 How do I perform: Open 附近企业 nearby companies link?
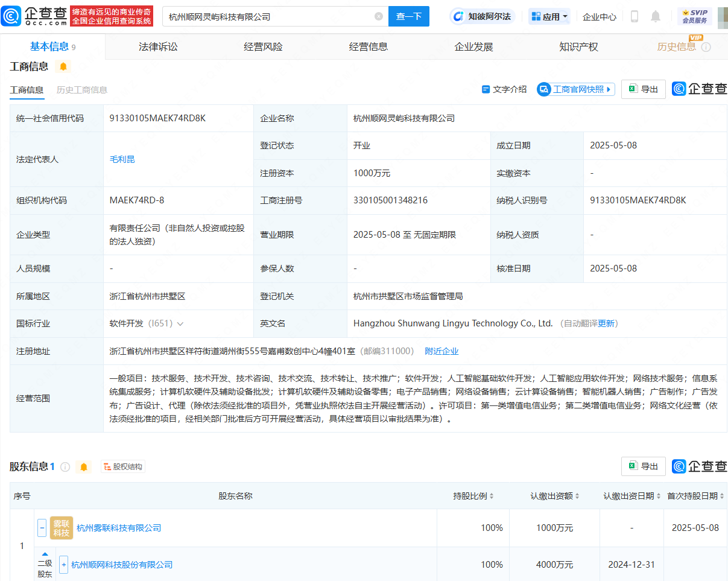(442, 351)
